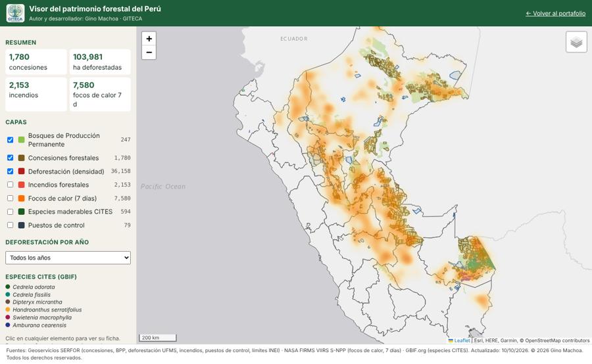The height and width of the screenshot is (364, 592).
Task: Click dark red swatch for Deforestación
Action: tap(22, 171)
